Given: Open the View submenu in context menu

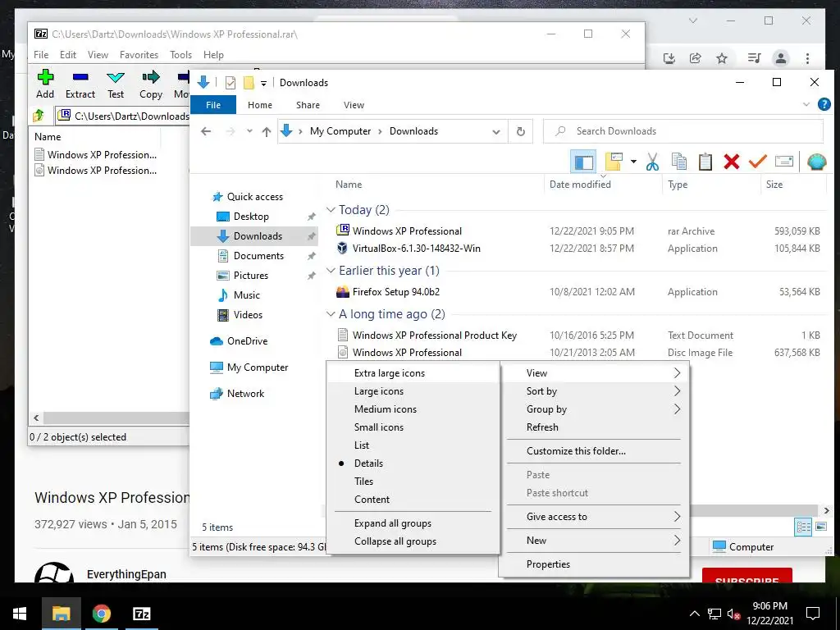Looking at the screenshot, I should [x=594, y=373].
